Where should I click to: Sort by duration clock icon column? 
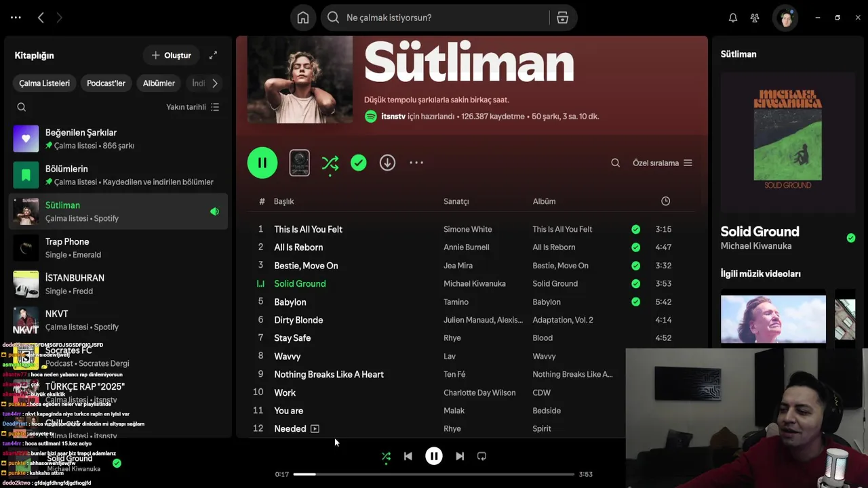click(665, 201)
